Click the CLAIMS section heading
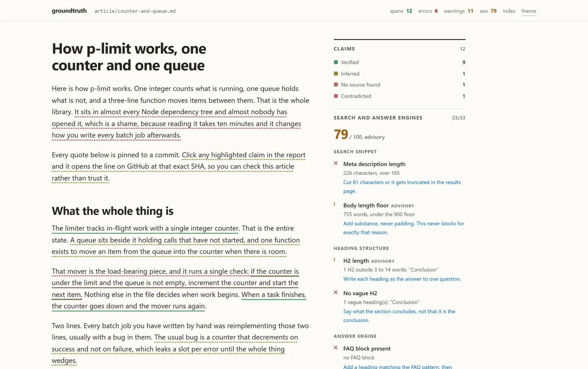The height and width of the screenshot is (369, 588). (344, 49)
